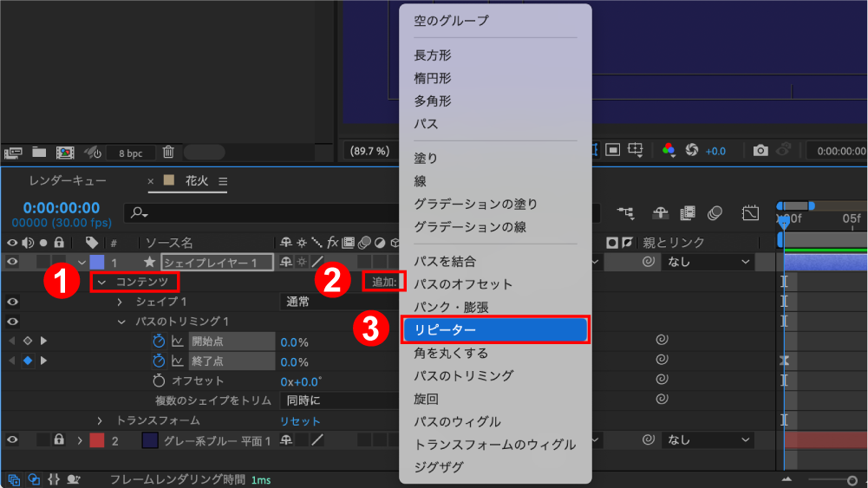Toggle the lock on グレー系ブルー 平面 1
The width and height of the screenshot is (868, 488).
[x=59, y=439]
